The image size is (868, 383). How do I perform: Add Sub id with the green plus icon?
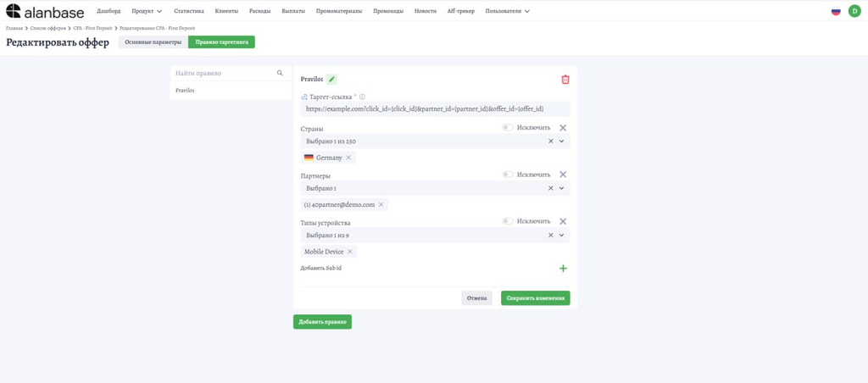coord(563,269)
